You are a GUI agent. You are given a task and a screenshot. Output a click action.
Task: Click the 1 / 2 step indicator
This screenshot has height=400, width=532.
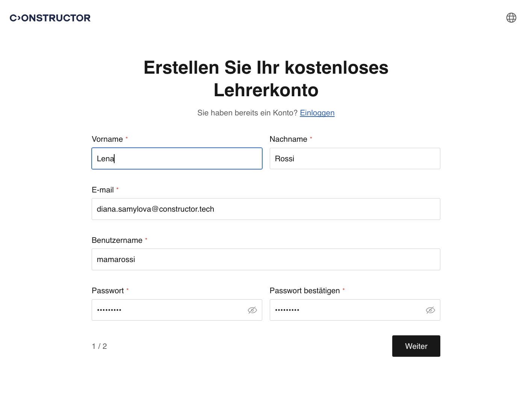pos(99,346)
